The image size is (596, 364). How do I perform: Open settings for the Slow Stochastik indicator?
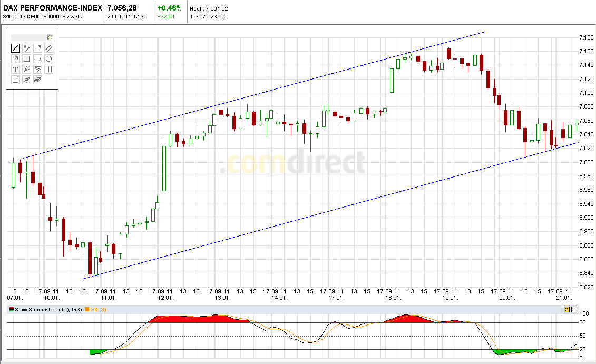[x=567, y=309]
